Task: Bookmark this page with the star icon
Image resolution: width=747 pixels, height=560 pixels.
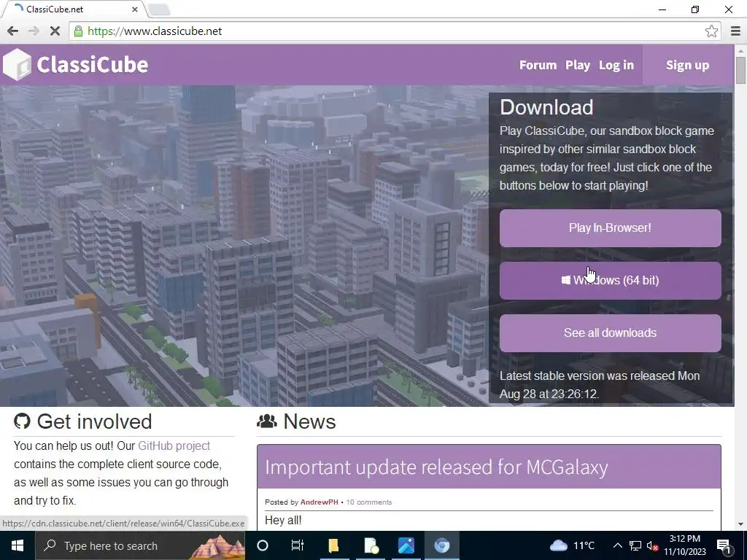Action: pyautogui.click(x=711, y=31)
